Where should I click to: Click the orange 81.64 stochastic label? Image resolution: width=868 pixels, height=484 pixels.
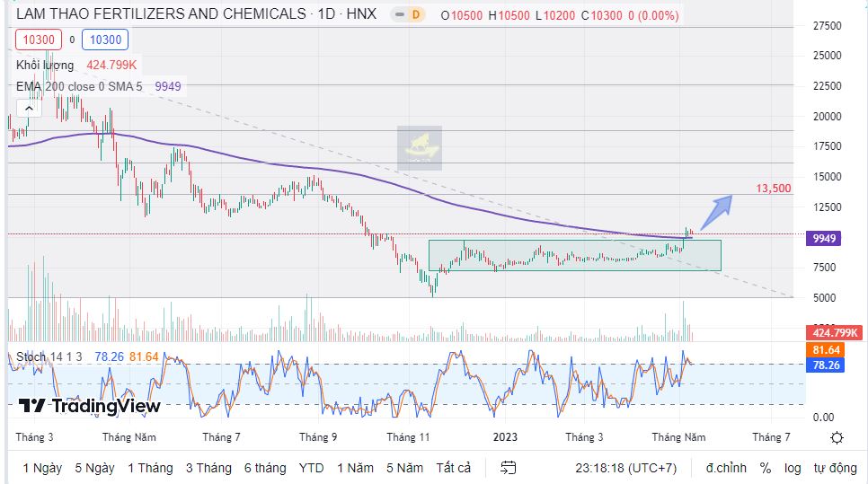tap(826, 350)
